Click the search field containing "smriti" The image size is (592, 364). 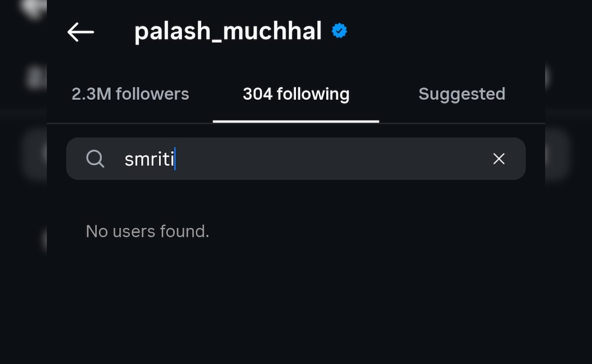coord(296,159)
